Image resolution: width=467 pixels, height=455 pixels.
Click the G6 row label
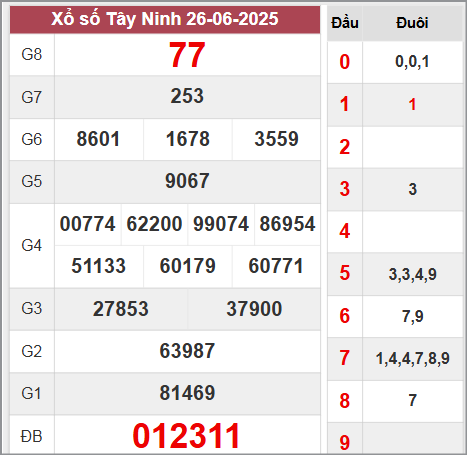(32, 139)
